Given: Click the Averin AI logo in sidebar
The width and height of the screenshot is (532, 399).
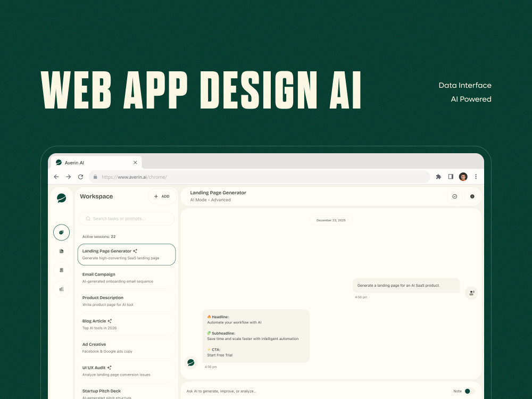Looking at the screenshot, I should pyautogui.click(x=61, y=198).
